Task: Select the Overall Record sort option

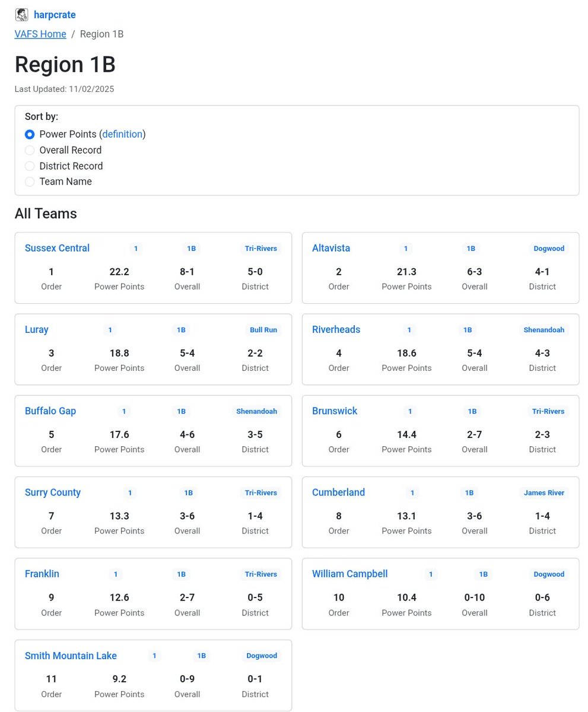Action: point(30,150)
